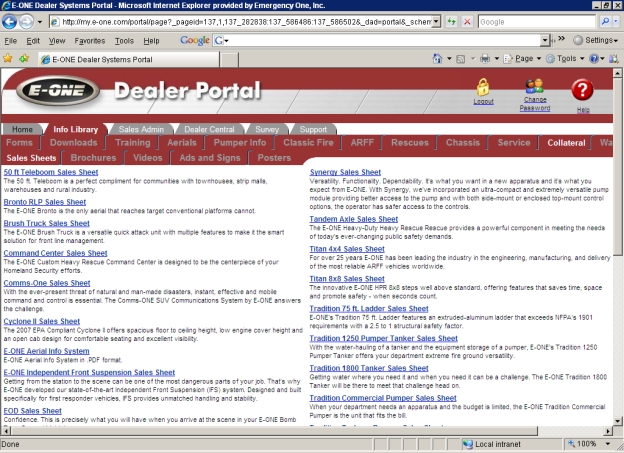624x453 pixels.
Task: Click the red Stop loading icon
Action: [468, 21]
